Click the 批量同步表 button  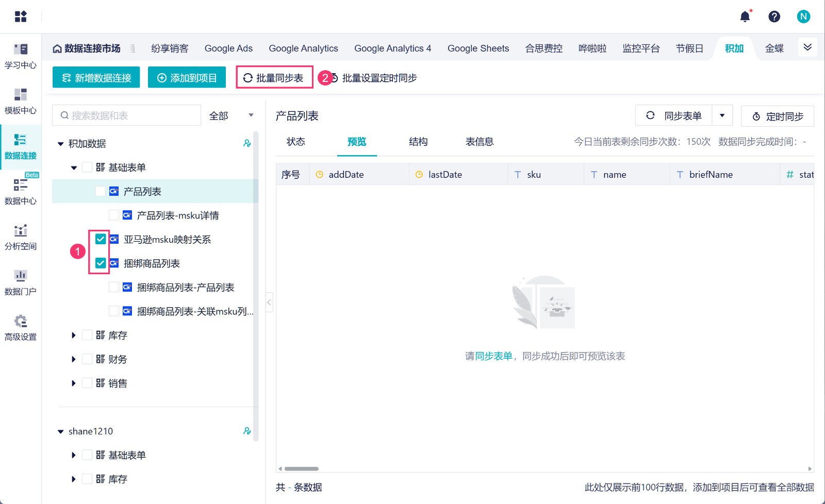(x=274, y=77)
